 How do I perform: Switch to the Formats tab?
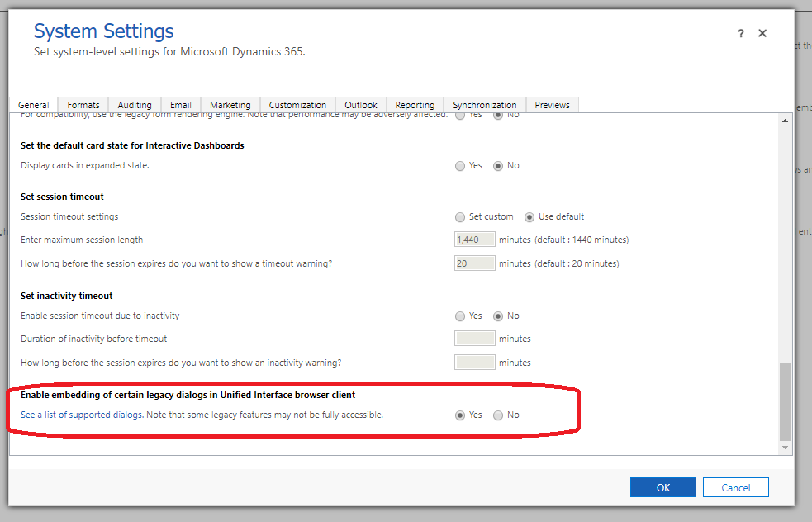[x=83, y=104]
